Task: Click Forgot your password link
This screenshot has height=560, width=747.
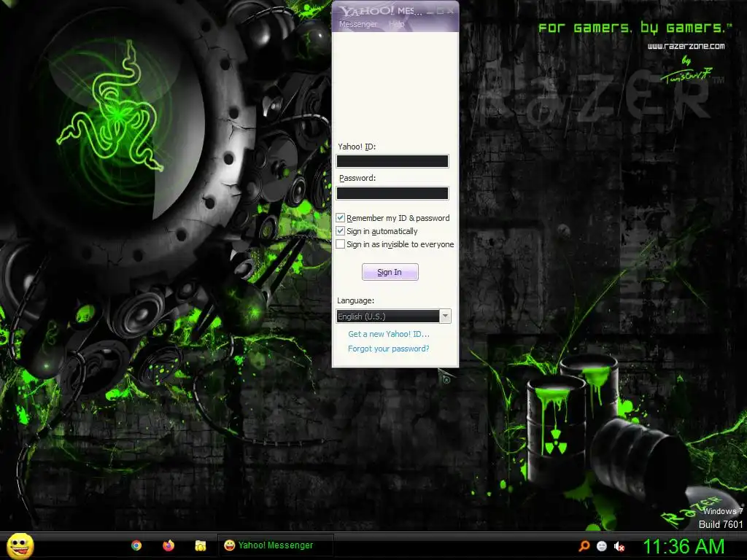Action: [388, 349]
